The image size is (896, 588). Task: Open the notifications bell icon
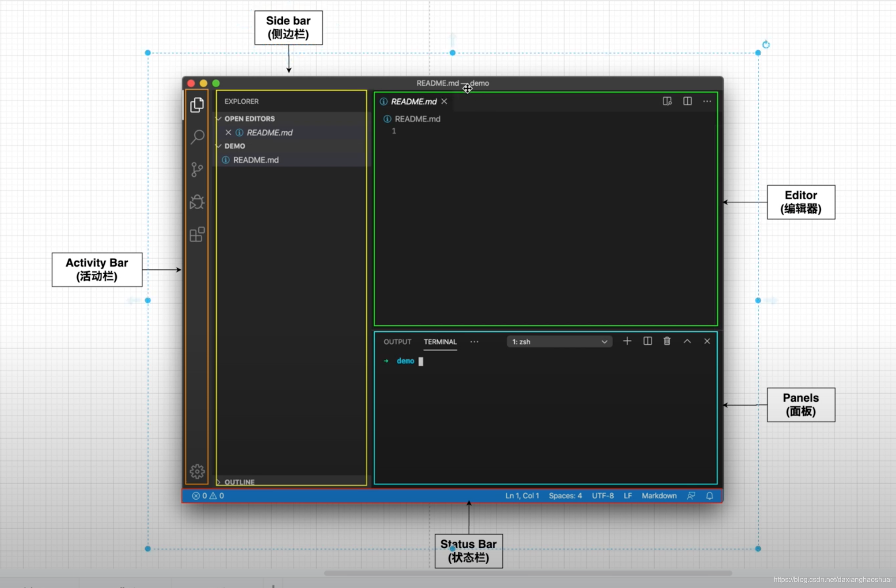click(x=710, y=496)
